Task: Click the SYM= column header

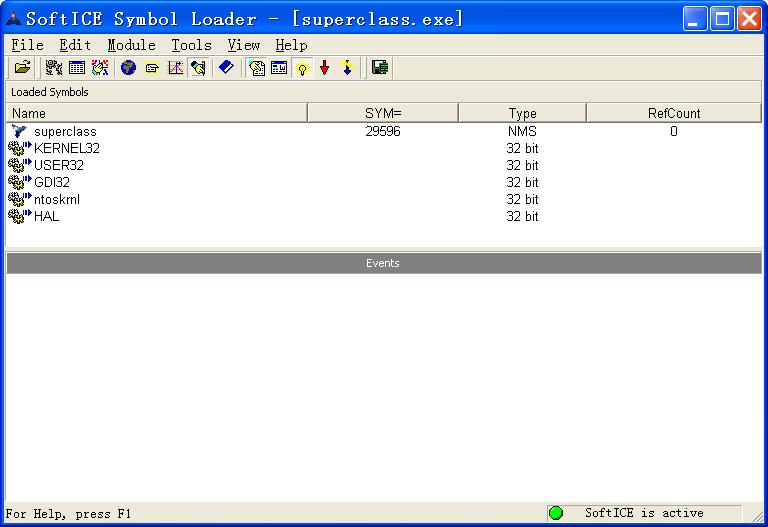Action: point(383,113)
